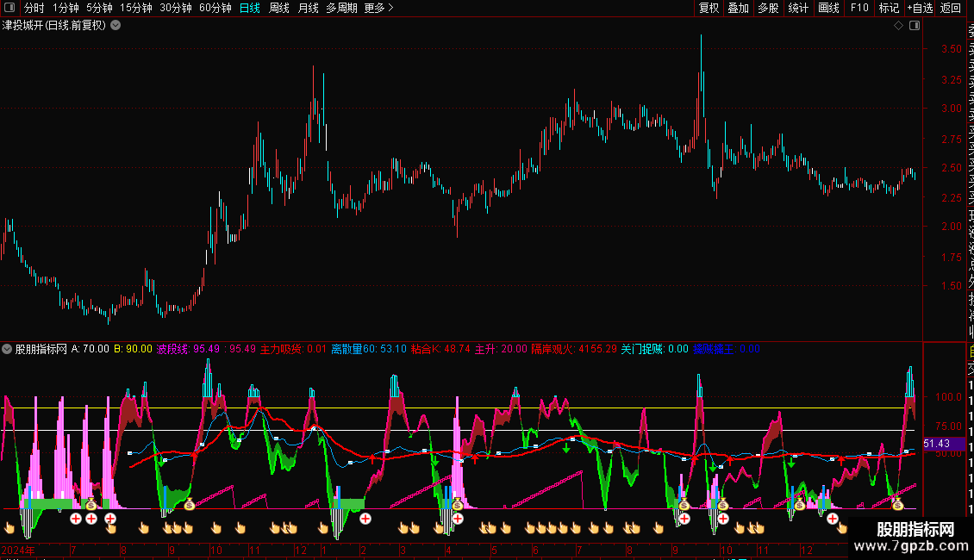Click the 51.43 value marker on axis
974x560 pixels.
point(944,444)
